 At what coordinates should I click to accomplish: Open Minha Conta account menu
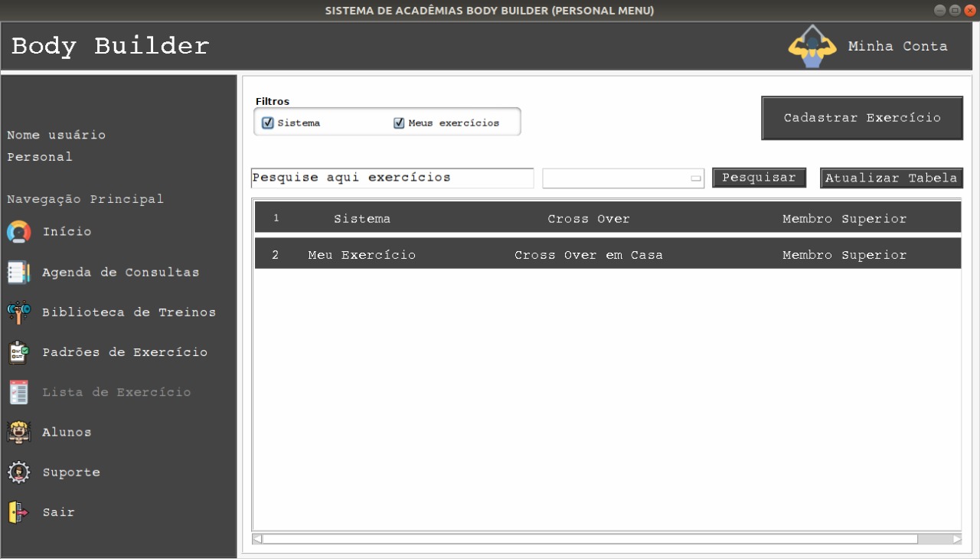897,47
